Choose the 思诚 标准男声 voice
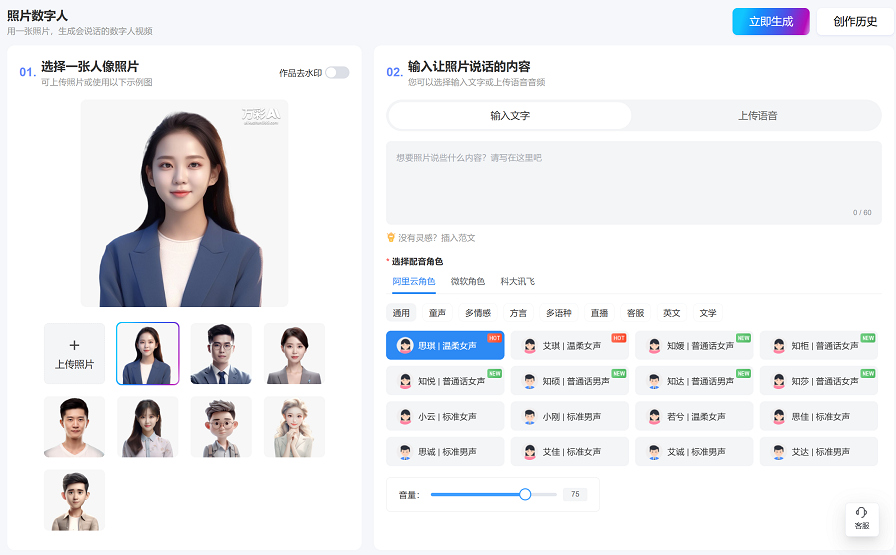This screenshot has width=896, height=555. pyautogui.click(x=445, y=452)
